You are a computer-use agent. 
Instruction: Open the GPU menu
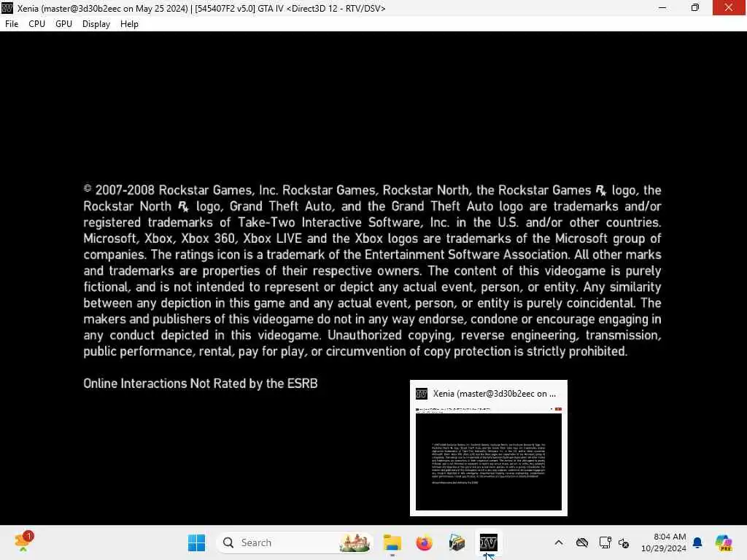63,24
